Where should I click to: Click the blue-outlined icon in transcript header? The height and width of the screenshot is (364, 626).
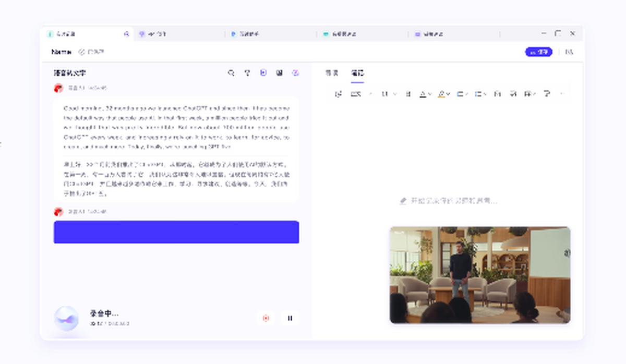(263, 73)
